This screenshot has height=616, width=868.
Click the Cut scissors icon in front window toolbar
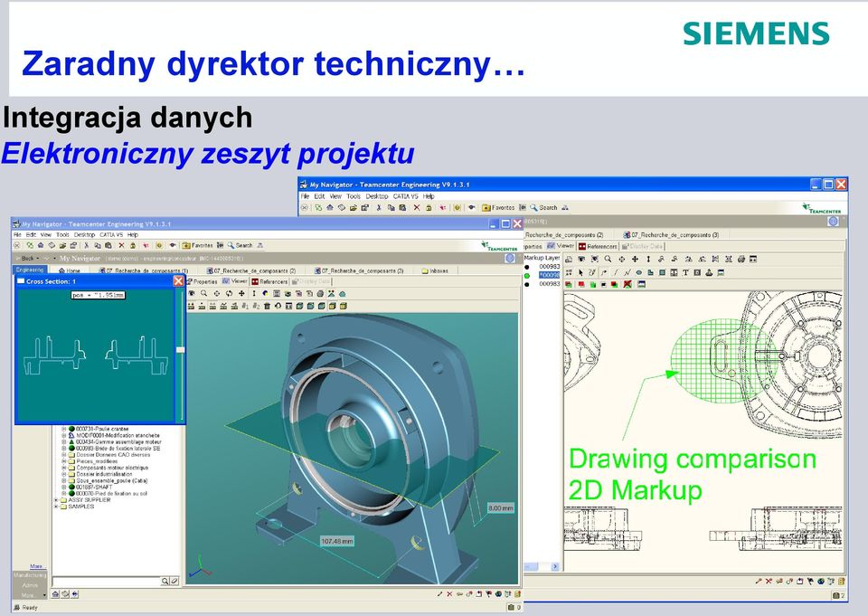[87, 245]
